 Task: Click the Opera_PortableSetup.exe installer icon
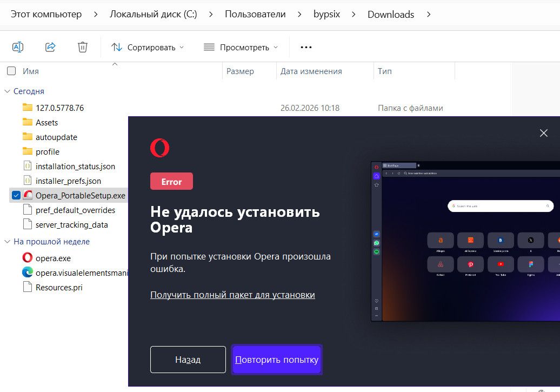point(28,195)
